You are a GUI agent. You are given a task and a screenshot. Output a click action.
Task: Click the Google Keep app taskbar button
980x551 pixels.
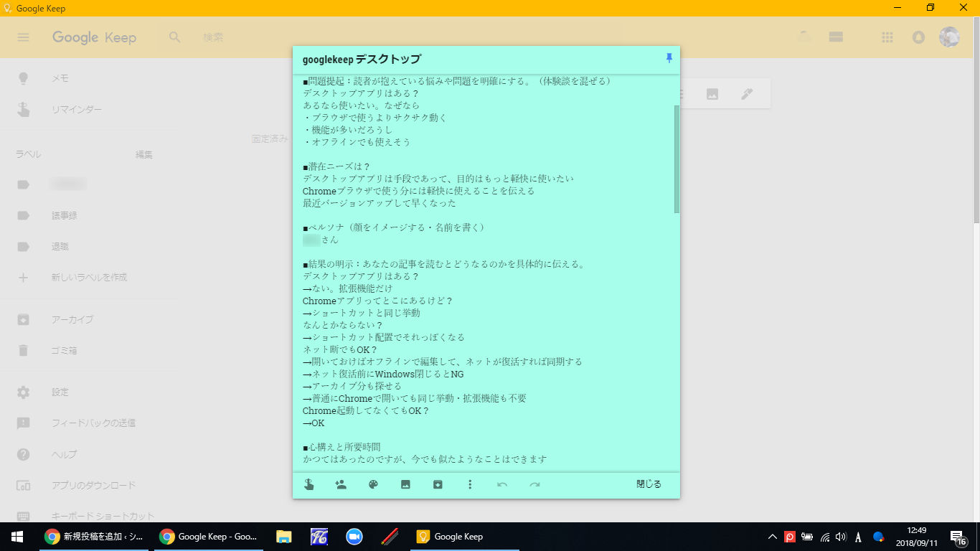[x=463, y=536]
